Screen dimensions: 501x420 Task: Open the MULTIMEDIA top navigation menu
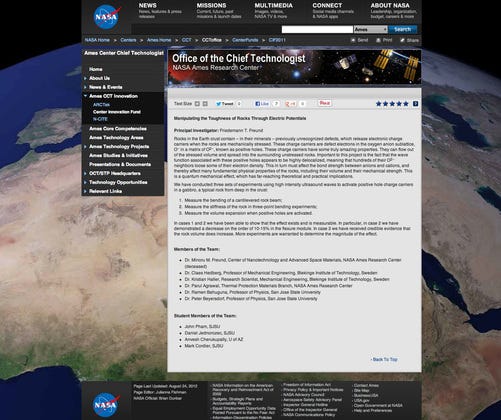point(274,5)
